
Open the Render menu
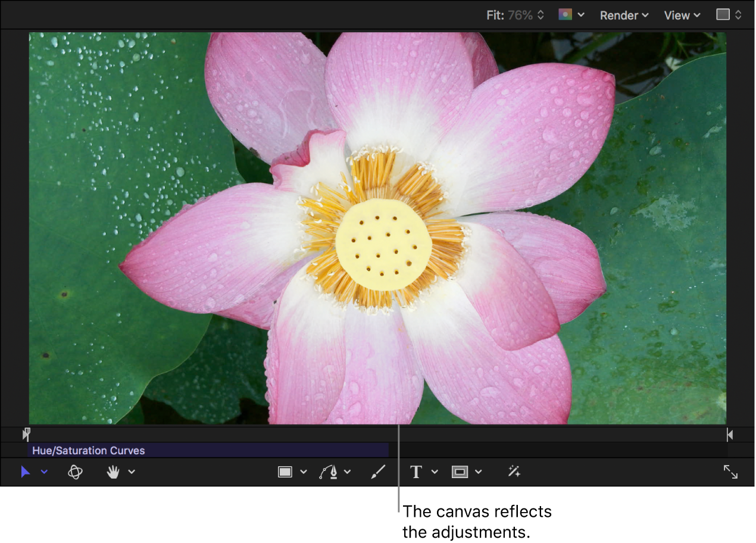623,15
